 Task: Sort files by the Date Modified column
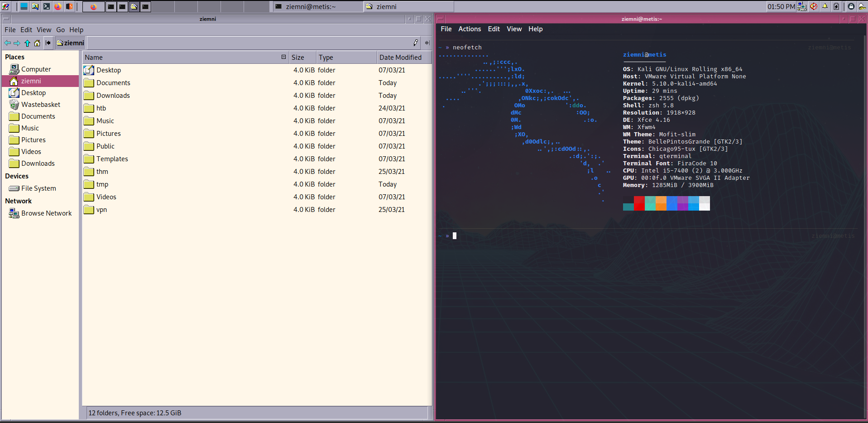tap(400, 58)
